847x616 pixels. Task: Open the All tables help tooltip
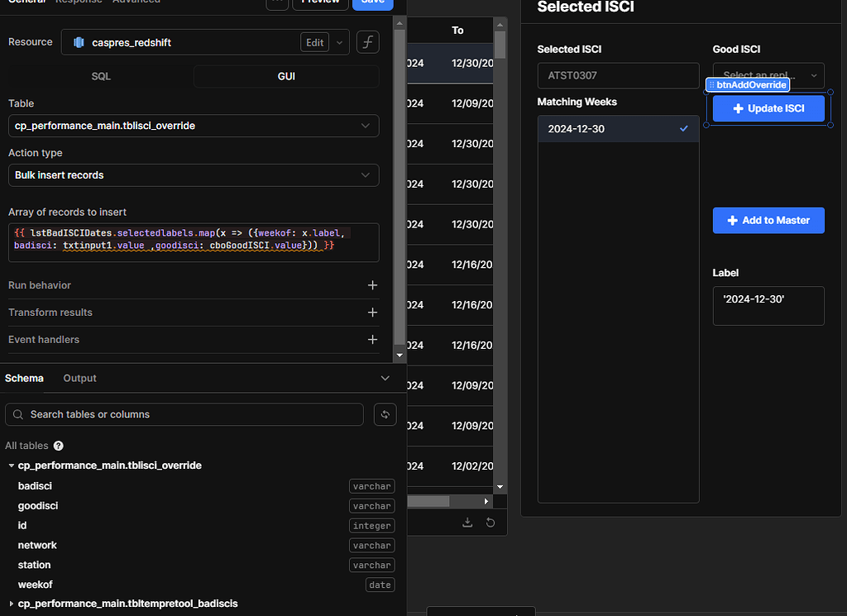pyautogui.click(x=58, y=446)
